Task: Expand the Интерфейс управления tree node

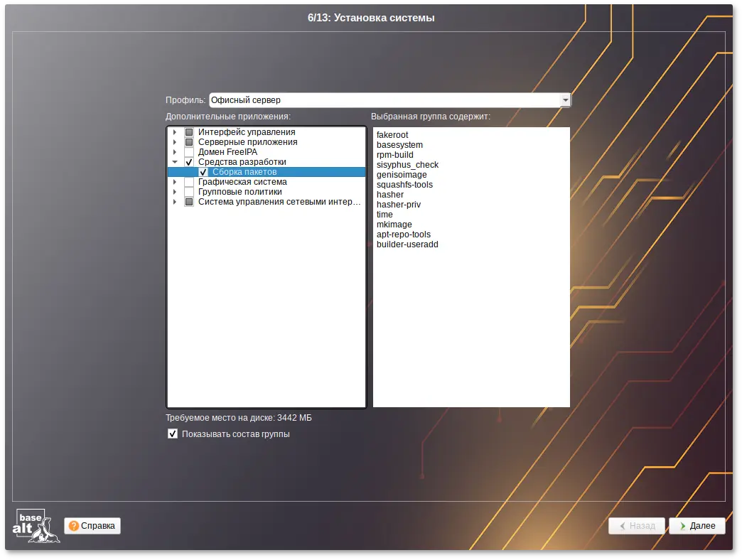Action: [x=174, y=132]
